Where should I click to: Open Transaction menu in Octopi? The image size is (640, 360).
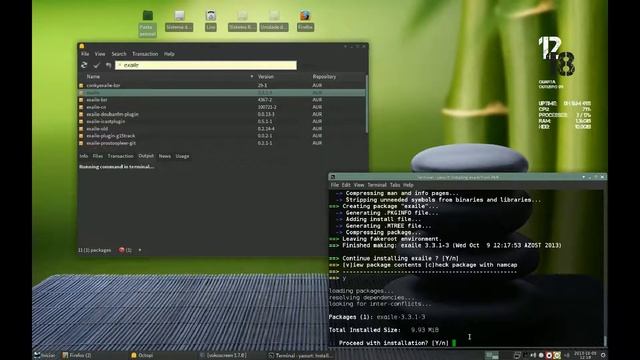(x=145, y=54)
